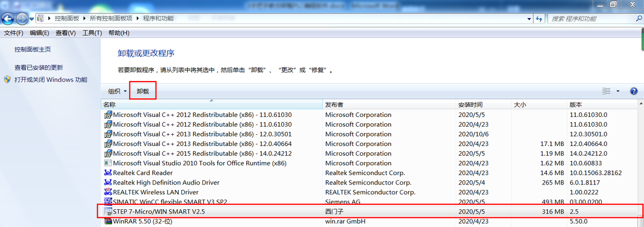Image resolution: width=644 pixels, height=227 pixels.
Task: Click the blue help question-mark icon
Action: click(x=633, y=91)
